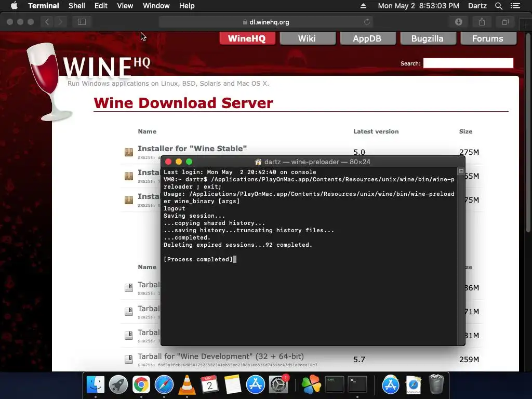532x399 pixels.
Task: Open Notification Center list icon
Action: tap(515, 6)
